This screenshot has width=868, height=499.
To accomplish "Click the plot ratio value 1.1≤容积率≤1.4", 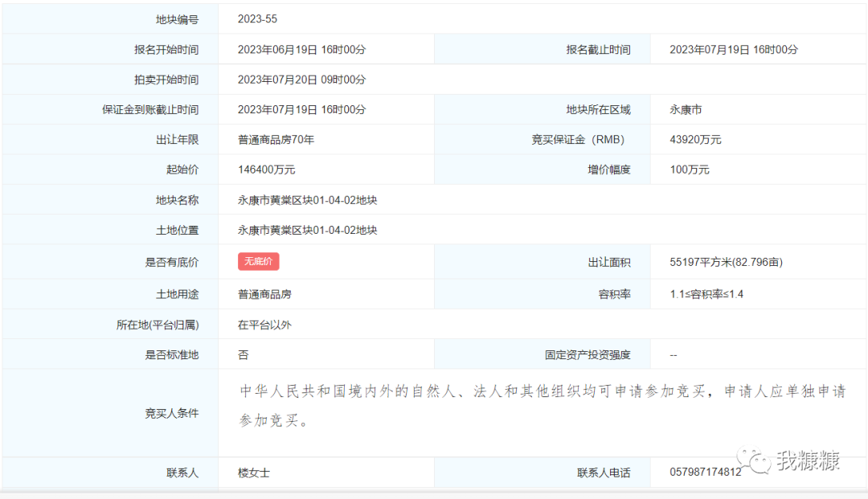I will [706, 294].
